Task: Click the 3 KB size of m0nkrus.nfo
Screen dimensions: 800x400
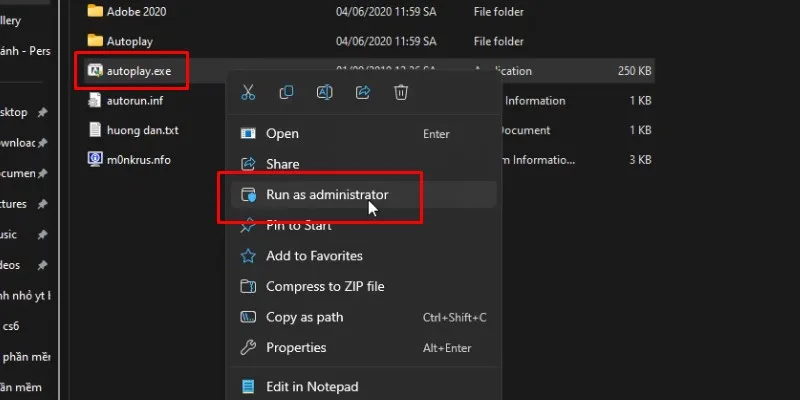Action: click(640, 160)
